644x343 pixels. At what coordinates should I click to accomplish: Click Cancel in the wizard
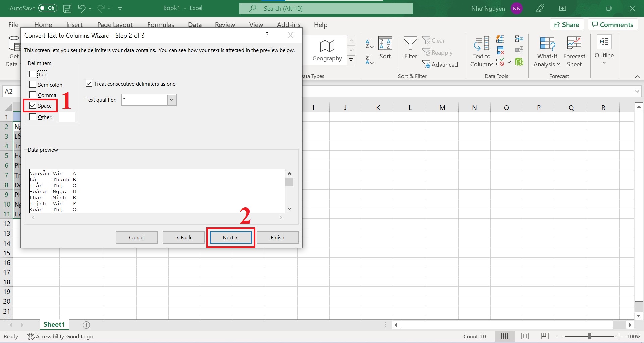pyautogui.click(x=137, y=237)
